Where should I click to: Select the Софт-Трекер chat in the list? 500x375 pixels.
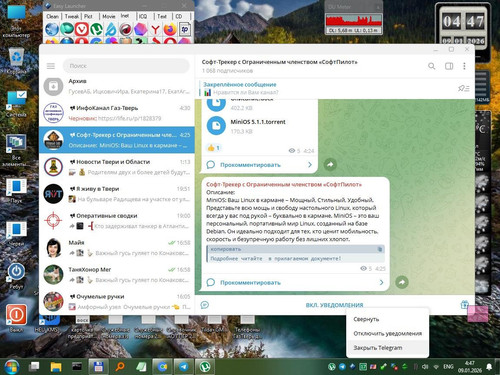(x=117, y=140)
